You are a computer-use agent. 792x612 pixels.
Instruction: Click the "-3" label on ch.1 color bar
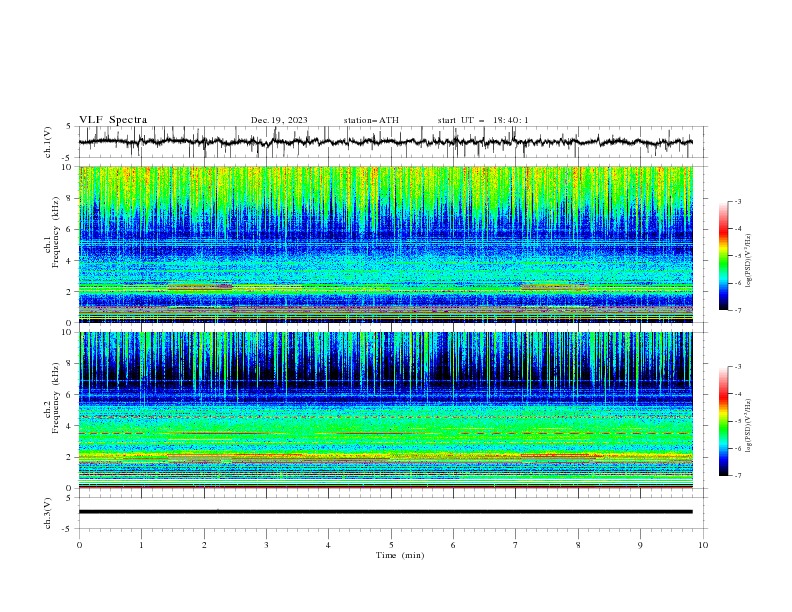(x=737, y=201)
